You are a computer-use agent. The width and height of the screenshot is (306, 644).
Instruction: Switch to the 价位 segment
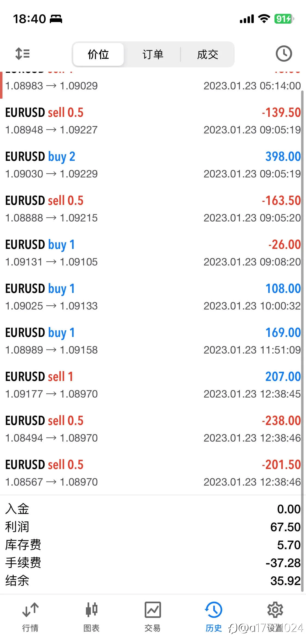coord(98,54)
